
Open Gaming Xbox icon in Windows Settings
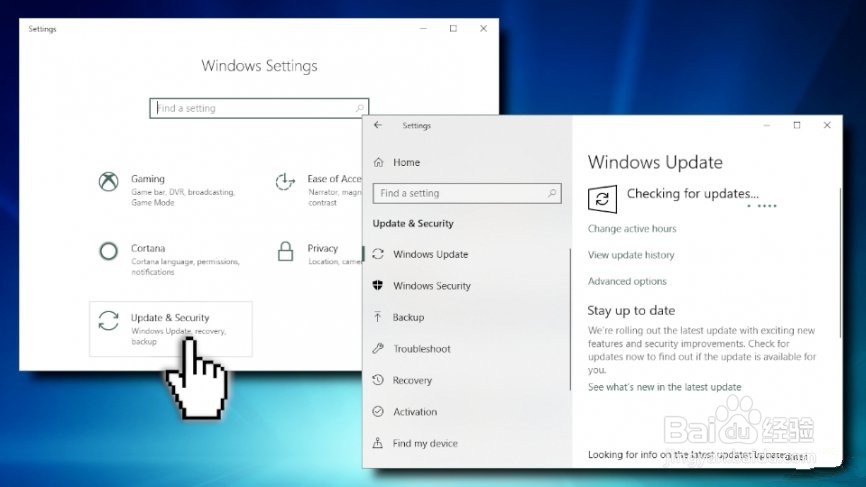[x=108, y=181]
